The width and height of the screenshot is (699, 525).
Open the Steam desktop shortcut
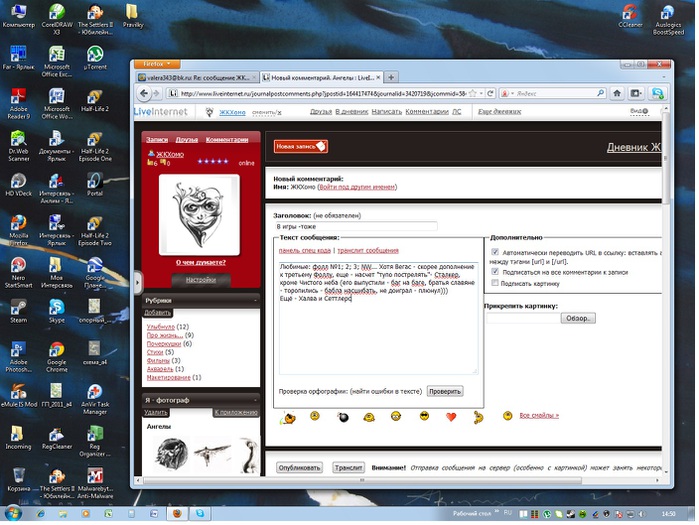[x=18, y=311]
